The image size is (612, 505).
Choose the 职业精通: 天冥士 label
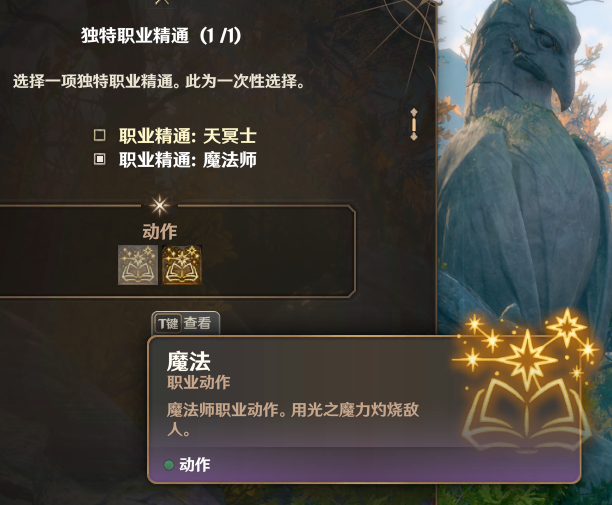click(188, 136)
